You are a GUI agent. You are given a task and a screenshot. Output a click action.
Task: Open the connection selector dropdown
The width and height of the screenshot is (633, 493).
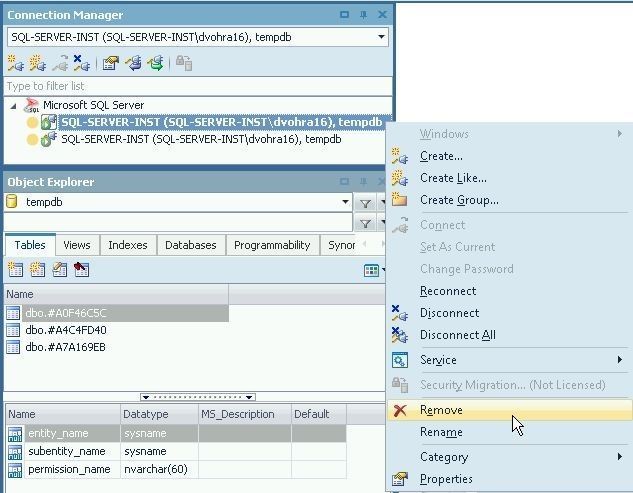click(382, 38)
